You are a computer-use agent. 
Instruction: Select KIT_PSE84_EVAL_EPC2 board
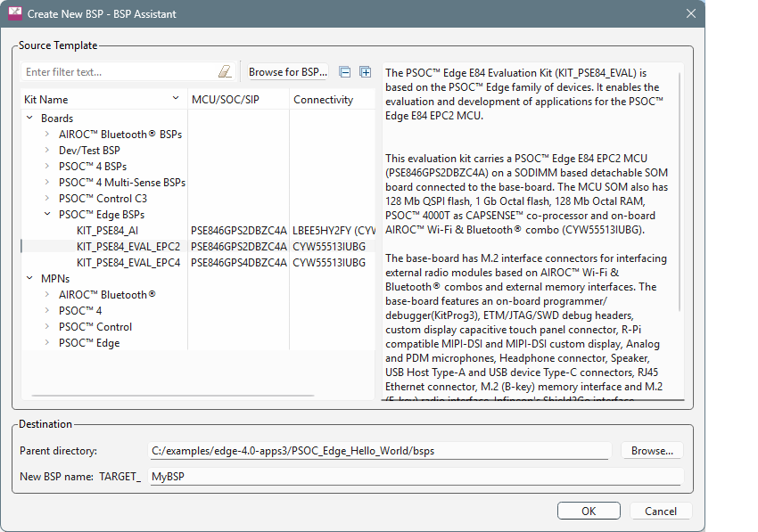click(128, 247)
